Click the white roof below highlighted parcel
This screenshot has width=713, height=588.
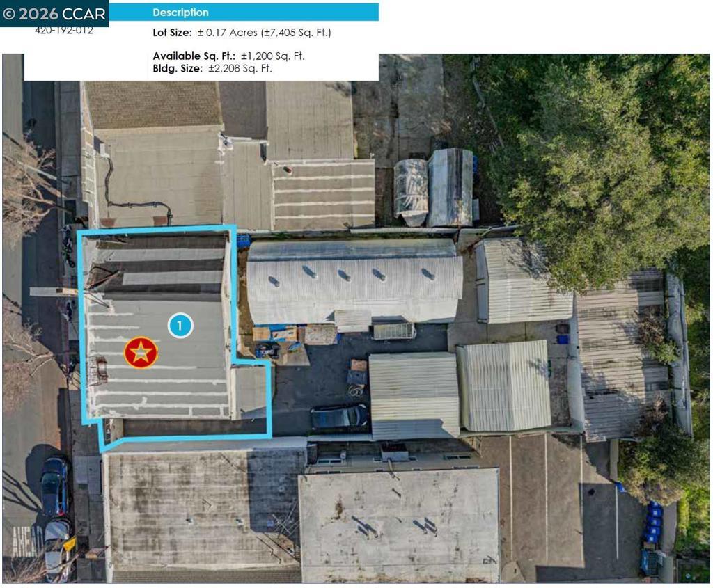click(x=399, y=525)
